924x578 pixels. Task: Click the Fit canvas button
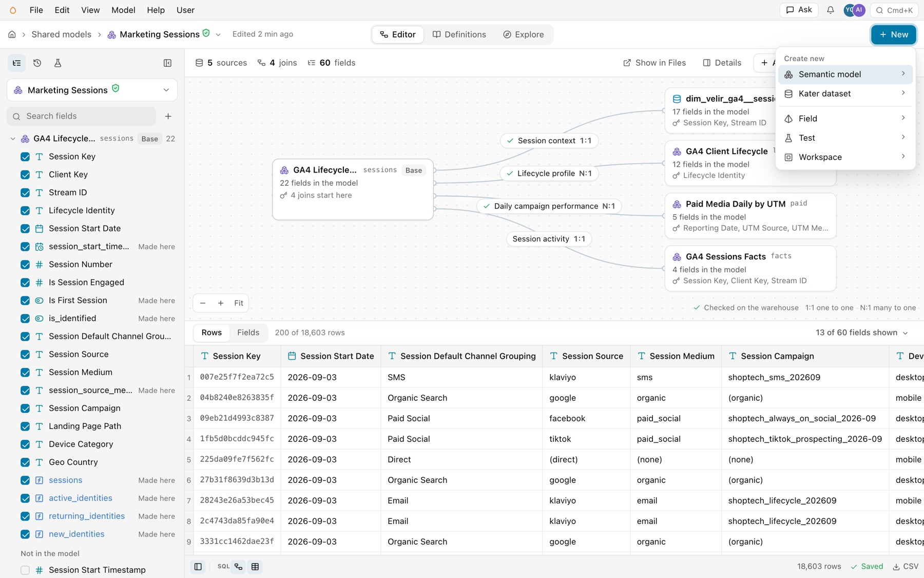[239, 303]
